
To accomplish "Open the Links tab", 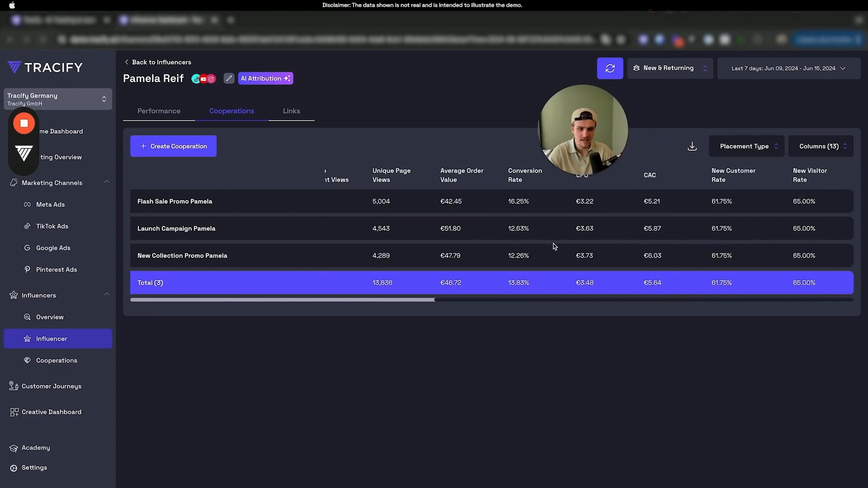I will click(x=291, y=111).
